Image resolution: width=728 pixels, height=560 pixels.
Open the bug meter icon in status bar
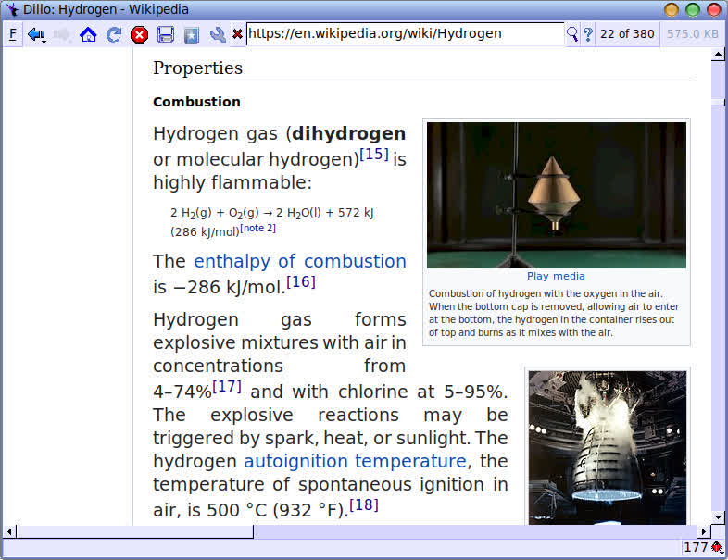pyautogui.click(x=717, y=547)
